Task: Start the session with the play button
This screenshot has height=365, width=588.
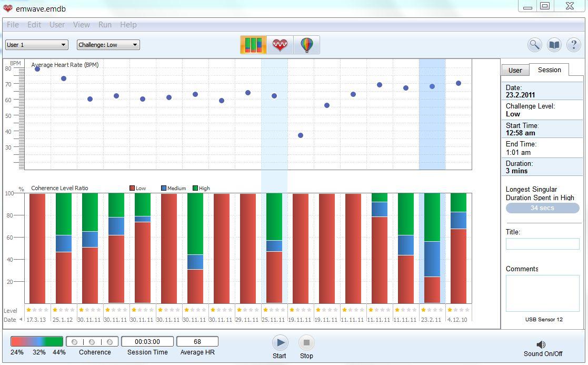Action: (x=280, y=342)
